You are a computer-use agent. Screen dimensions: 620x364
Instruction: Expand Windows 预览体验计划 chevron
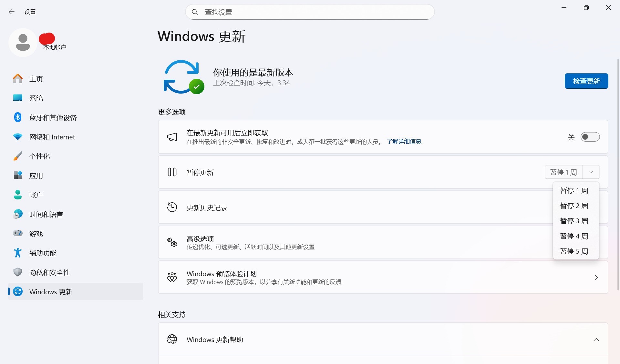point(596,277)
